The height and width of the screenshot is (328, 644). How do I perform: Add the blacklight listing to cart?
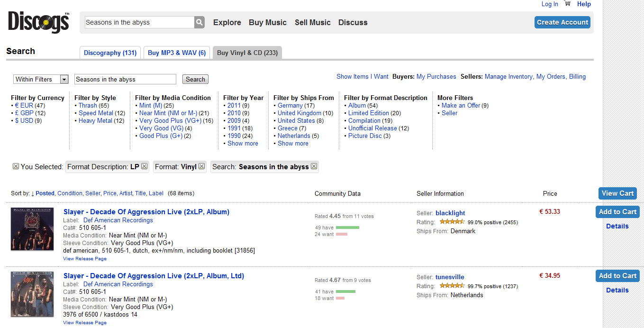(617, 212)
